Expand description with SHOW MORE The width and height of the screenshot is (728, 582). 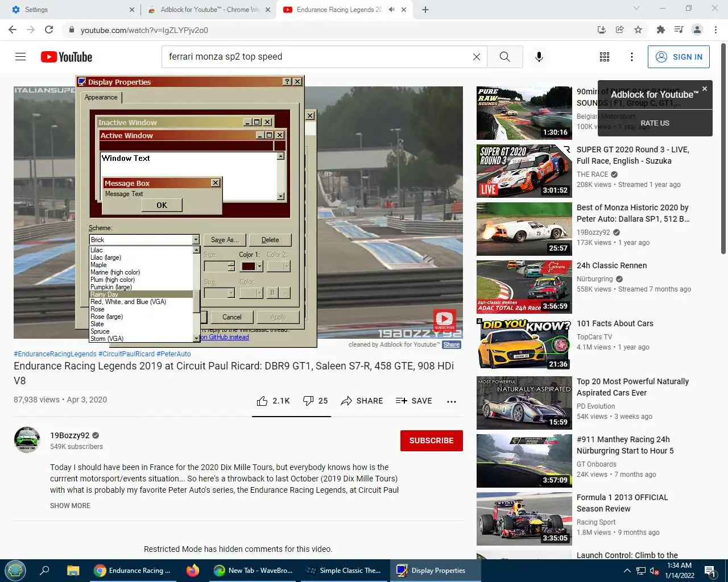click(x=70, y=506)
